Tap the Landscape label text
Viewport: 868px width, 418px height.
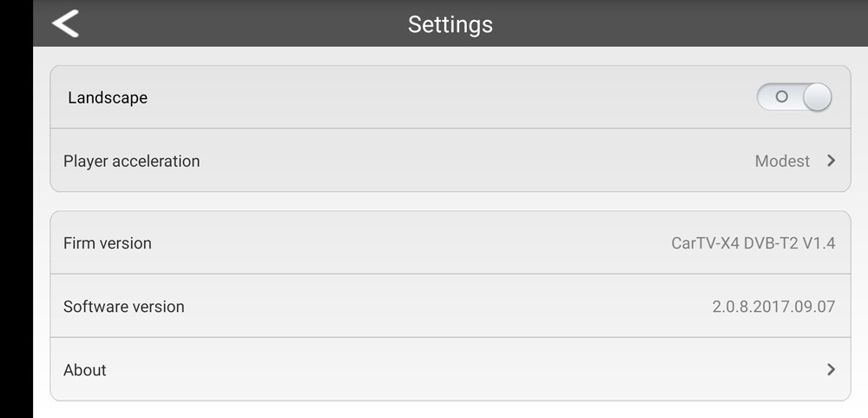[108, 97]
